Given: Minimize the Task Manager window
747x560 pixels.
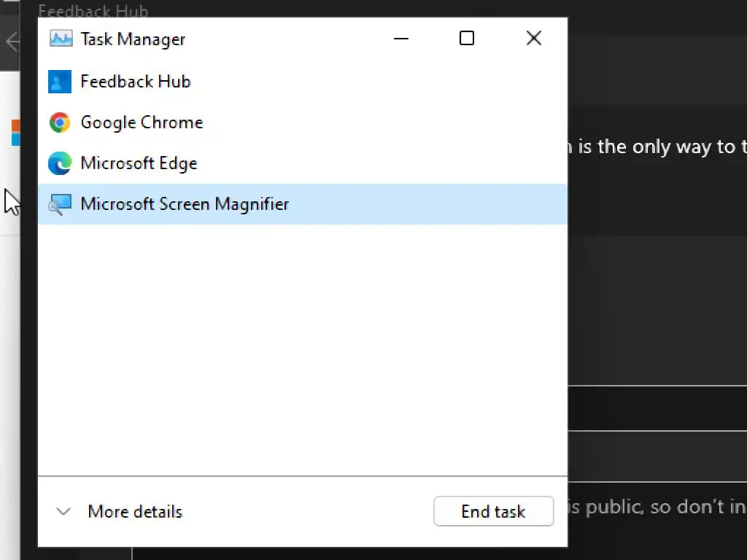Looking at the screenshot, I should click(x=401, y=39).
